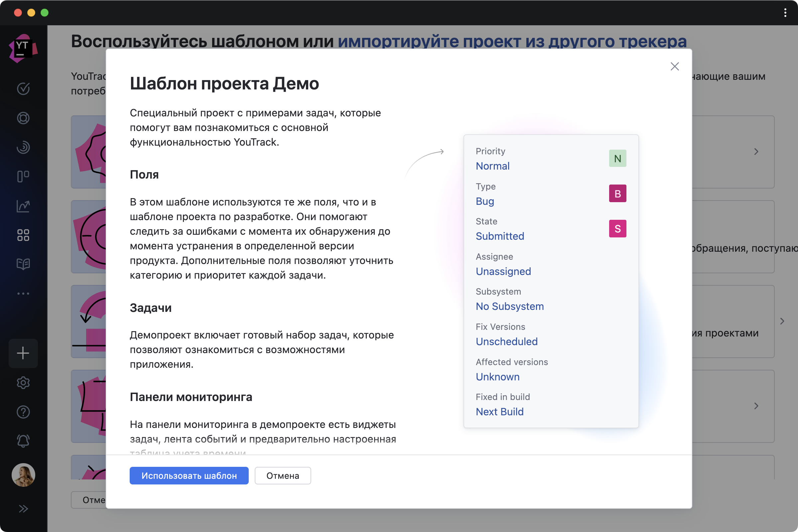Select the Unknown affected versions value
This screenshot has width=798, height=532.
point(497,377)
